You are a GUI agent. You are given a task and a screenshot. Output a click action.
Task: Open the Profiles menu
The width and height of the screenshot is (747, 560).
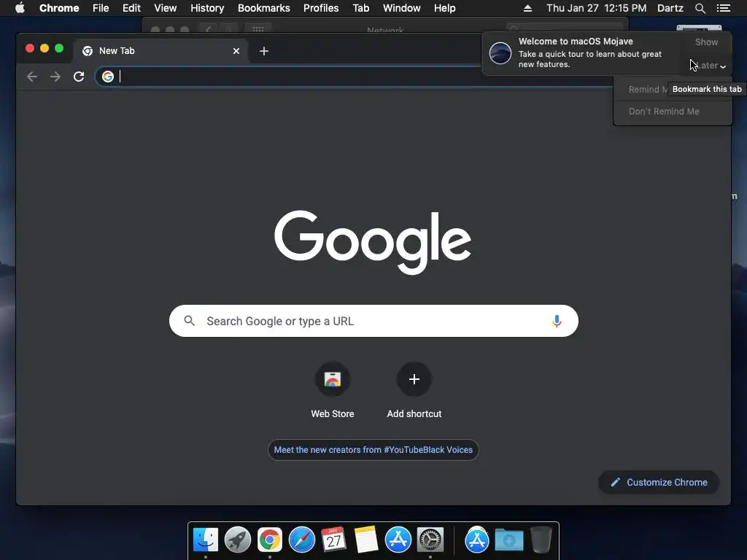321,8
